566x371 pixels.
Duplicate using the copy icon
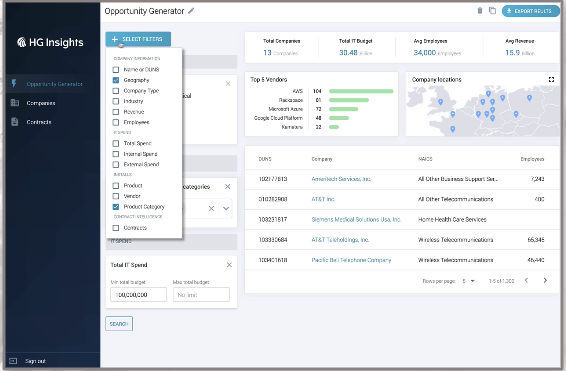tap(492, 11)
